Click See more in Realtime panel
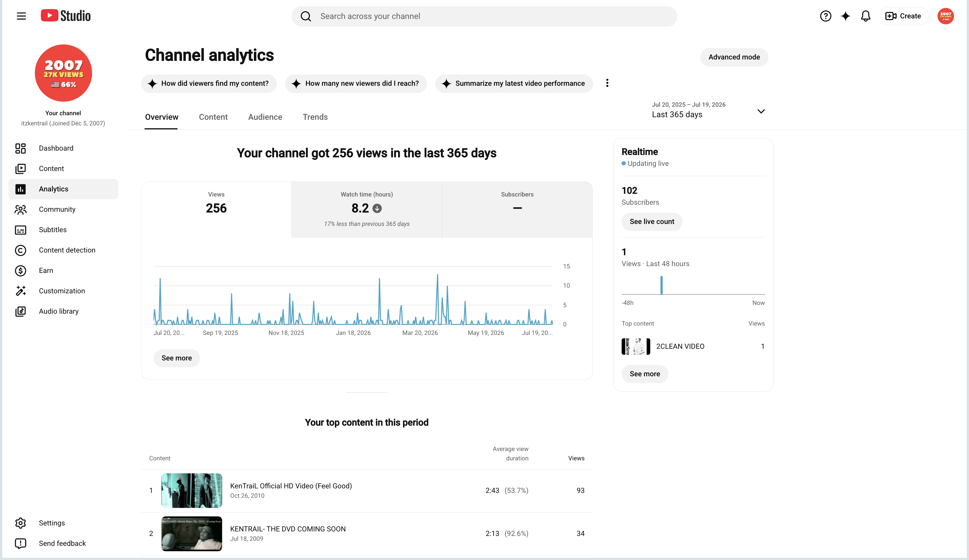Screen dimensions: 969x560 [x=645, y=374]
